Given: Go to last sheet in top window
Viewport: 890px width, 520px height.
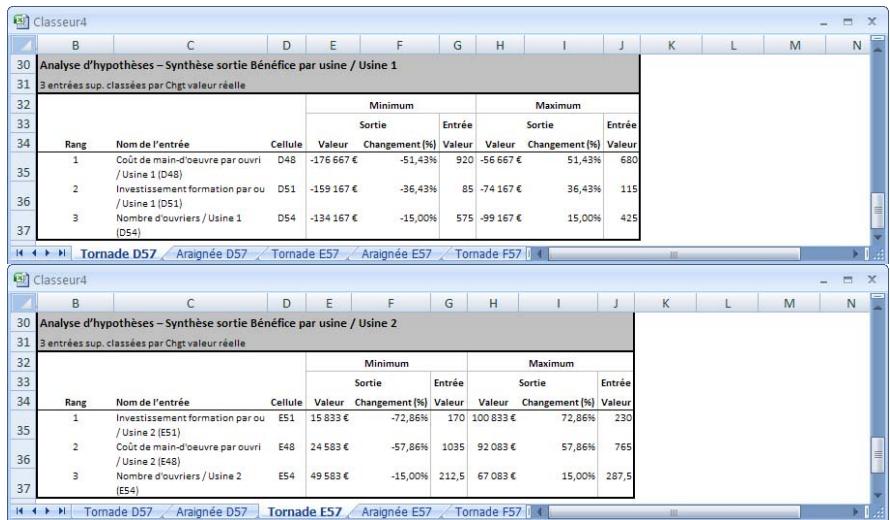Looking at the screenshot, I should pyautogui.click(x=61, y=253).
